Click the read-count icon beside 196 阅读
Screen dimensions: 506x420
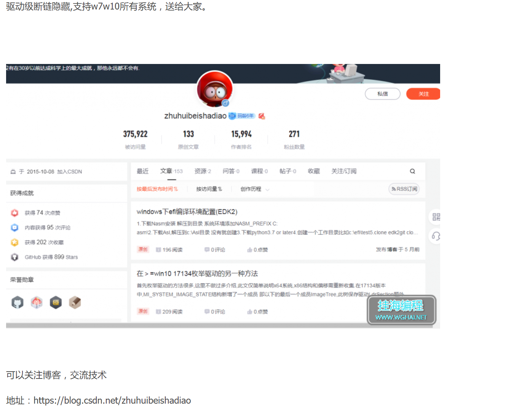(158, 250)
